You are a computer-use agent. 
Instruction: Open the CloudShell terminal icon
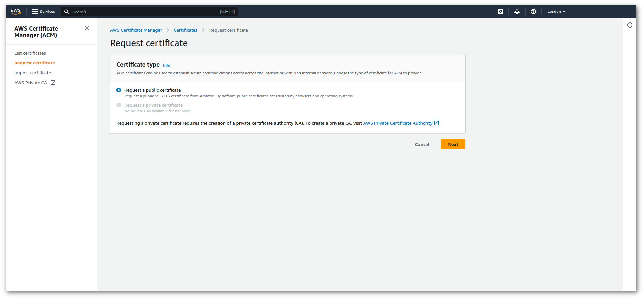[501, 12]
